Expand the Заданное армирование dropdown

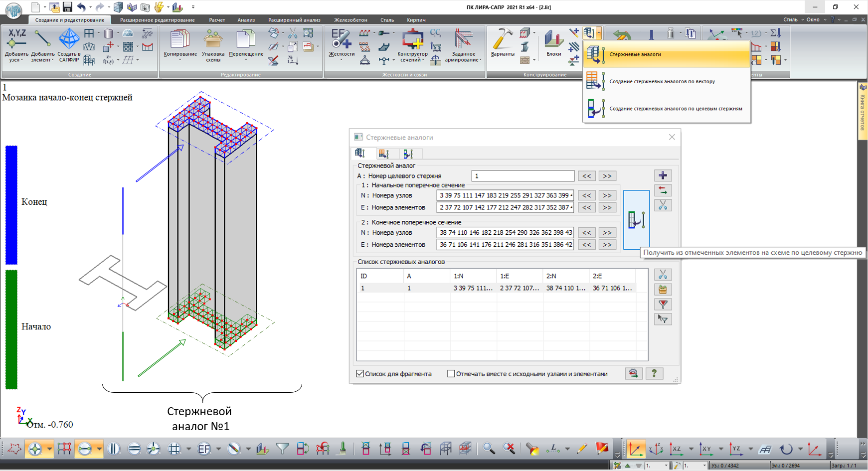[480, 60]
